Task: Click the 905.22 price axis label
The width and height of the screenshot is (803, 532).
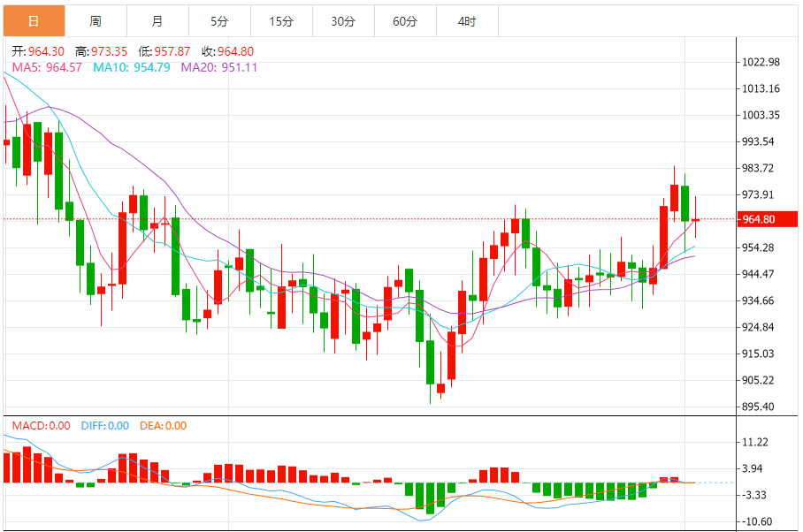Action: coord(759,380)
